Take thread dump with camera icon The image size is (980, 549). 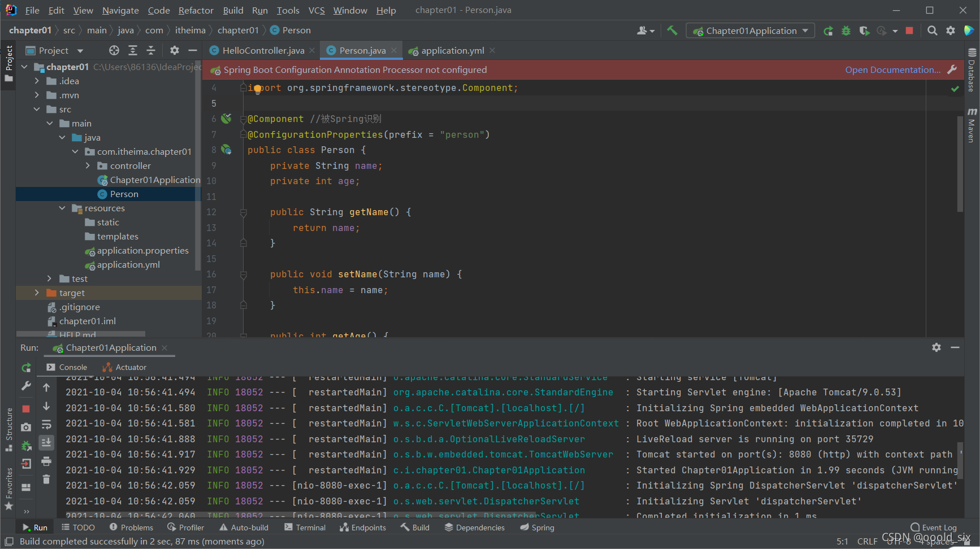[x=26, y=427]
